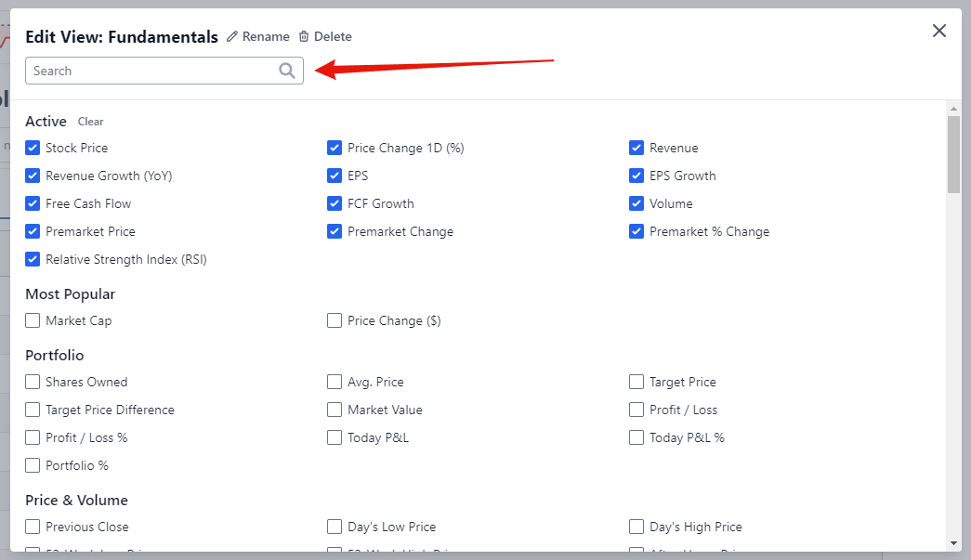Click the magnifying glass search icon

coord(287,71)
